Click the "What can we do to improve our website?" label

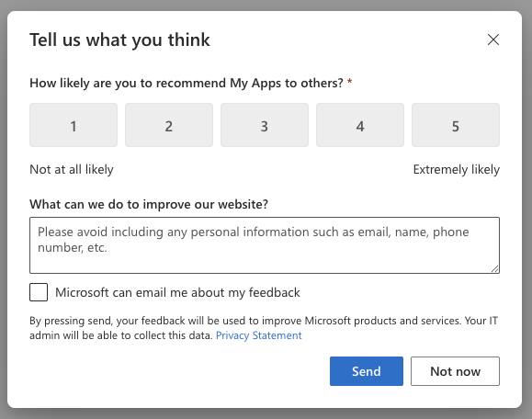[x=149, y=204]
